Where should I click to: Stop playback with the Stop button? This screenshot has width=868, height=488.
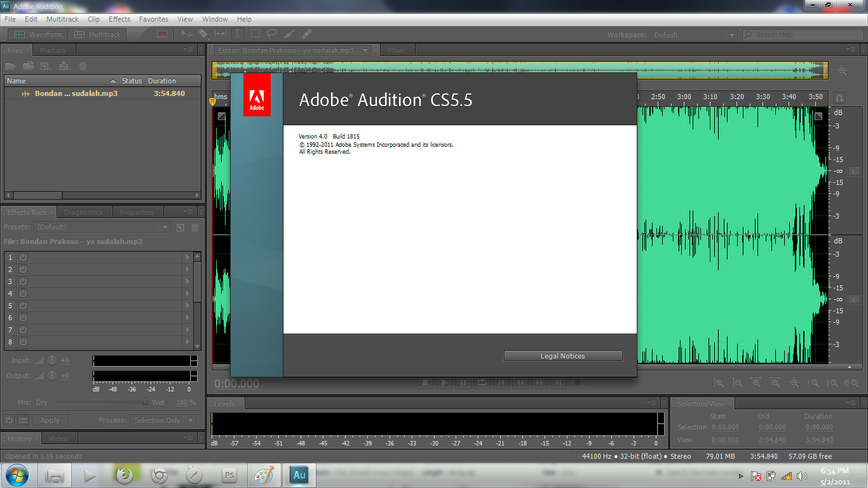[x=426, y=383]
